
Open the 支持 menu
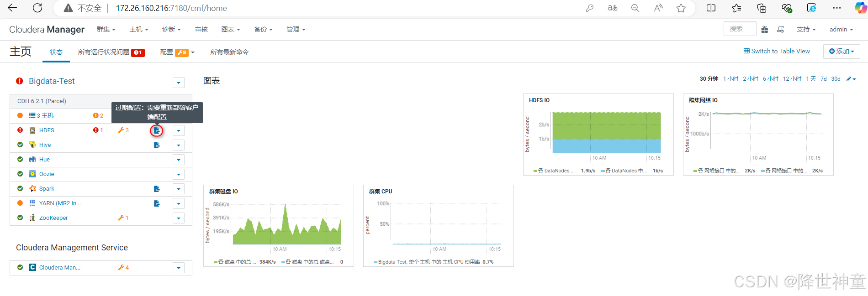coord(806,29)
